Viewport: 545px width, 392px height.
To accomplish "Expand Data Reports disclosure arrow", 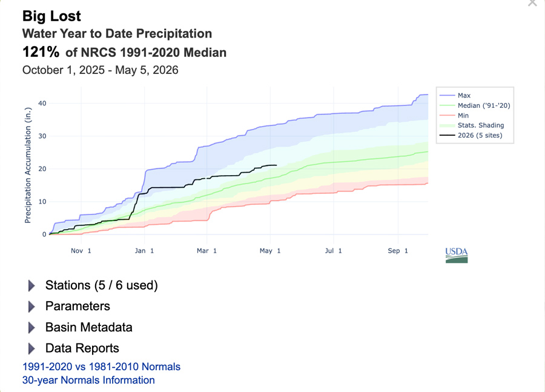I will (x=31, y=348).
